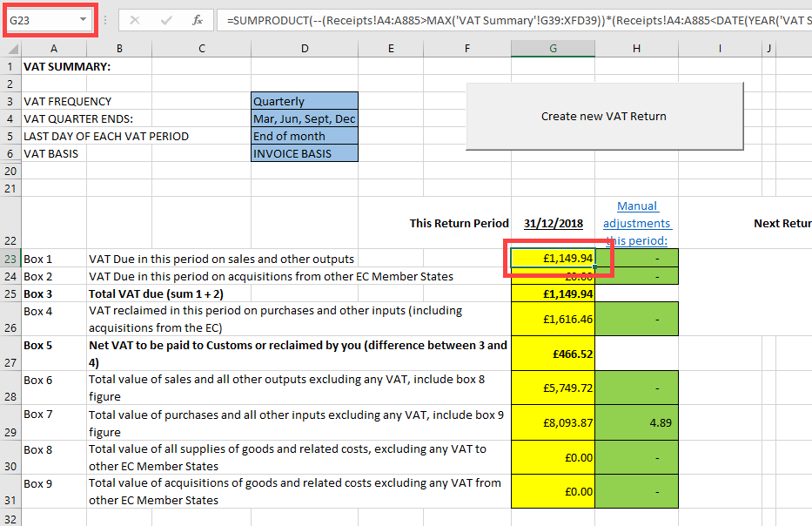Select cell G23 showing £1,149.94
The height and width of the screenshot is (526, 812).
pos(553,257)
